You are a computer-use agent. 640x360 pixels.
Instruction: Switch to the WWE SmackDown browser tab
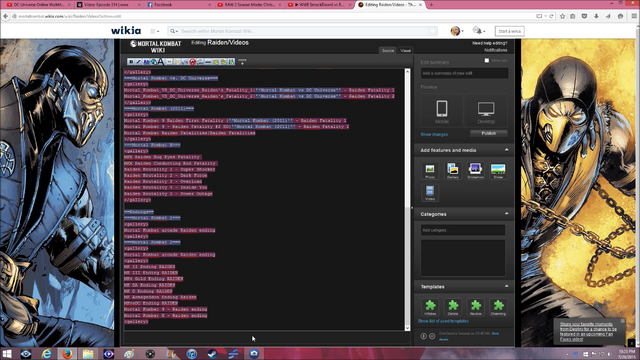click(320, 5)
